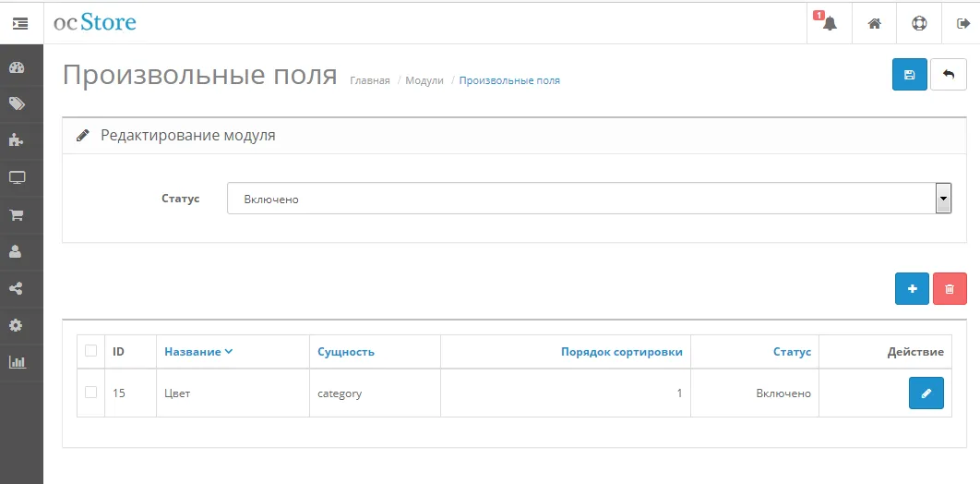Log out using the exit icon

(962, 23)
